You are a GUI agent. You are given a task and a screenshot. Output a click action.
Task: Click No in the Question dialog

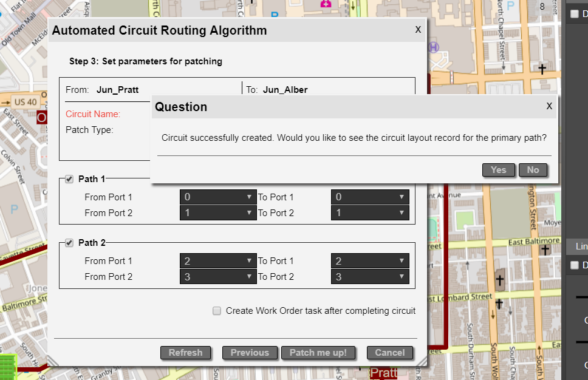coord(533,170)
